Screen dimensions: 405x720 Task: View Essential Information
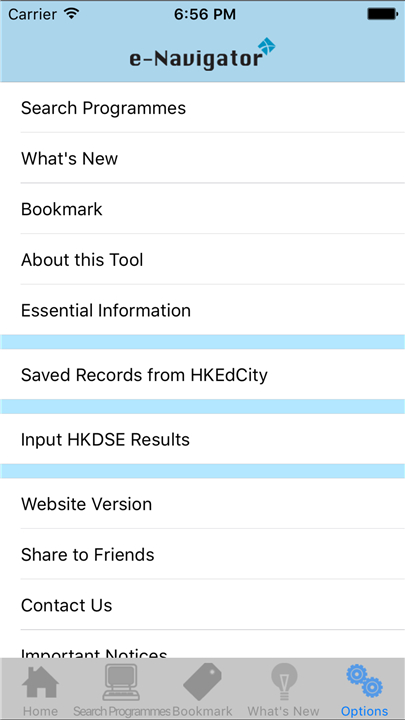click(202, 310)
